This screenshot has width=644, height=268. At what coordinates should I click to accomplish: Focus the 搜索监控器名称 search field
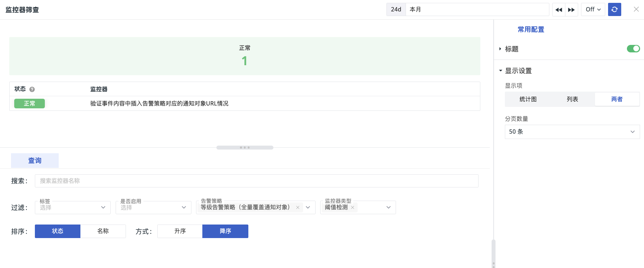(257, 181)
